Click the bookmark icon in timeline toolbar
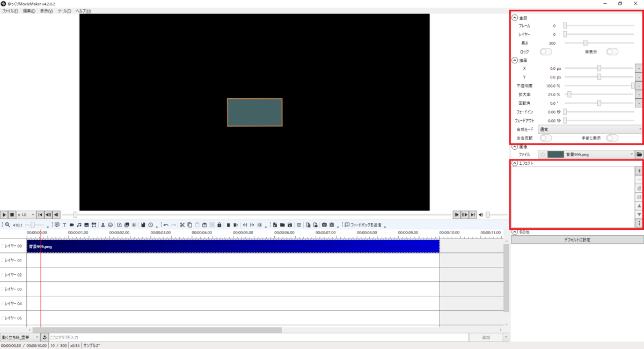 point(143,225)
